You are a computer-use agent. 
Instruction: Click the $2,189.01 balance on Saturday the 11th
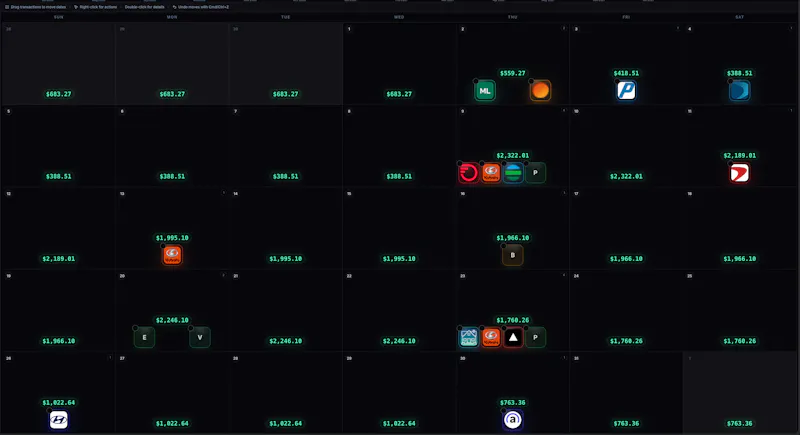point(739,156)
